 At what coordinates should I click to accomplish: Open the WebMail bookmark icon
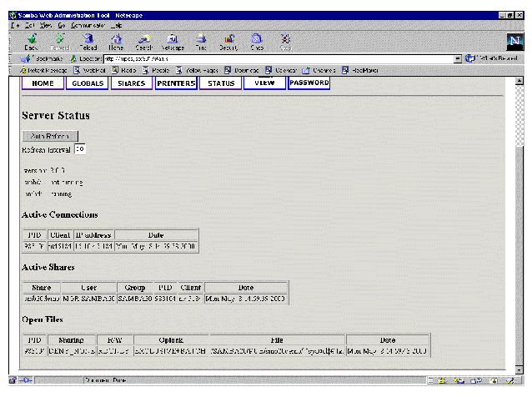tap(77, 70)
